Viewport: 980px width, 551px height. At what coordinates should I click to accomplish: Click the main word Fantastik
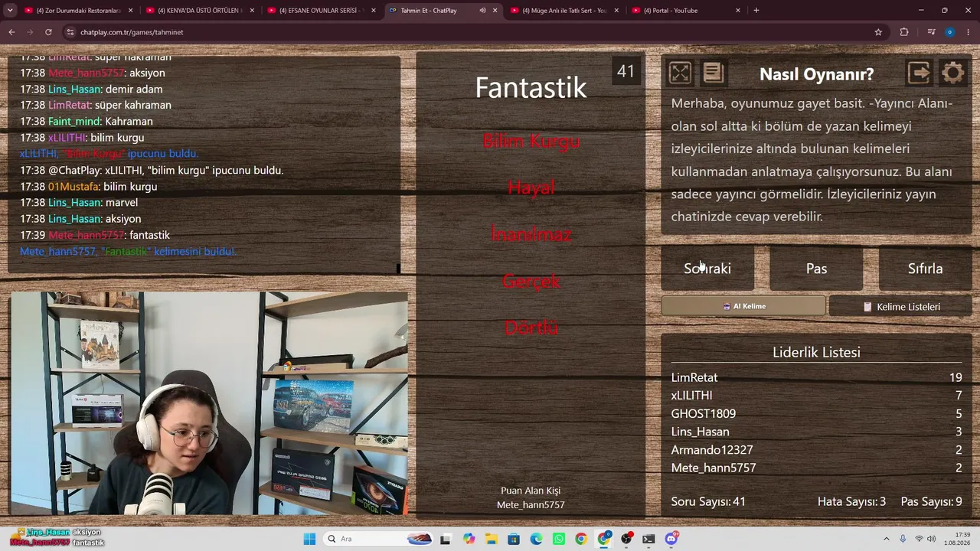[x=531, y=87]
